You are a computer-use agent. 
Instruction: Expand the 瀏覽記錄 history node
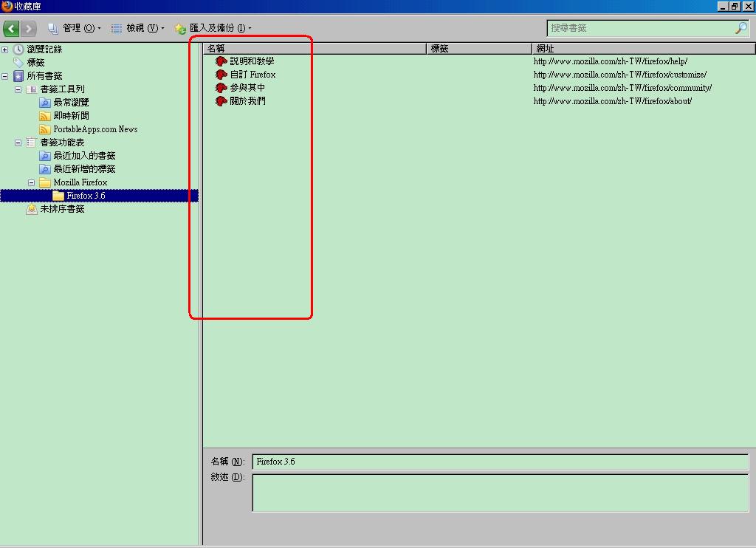coord(5,49)
